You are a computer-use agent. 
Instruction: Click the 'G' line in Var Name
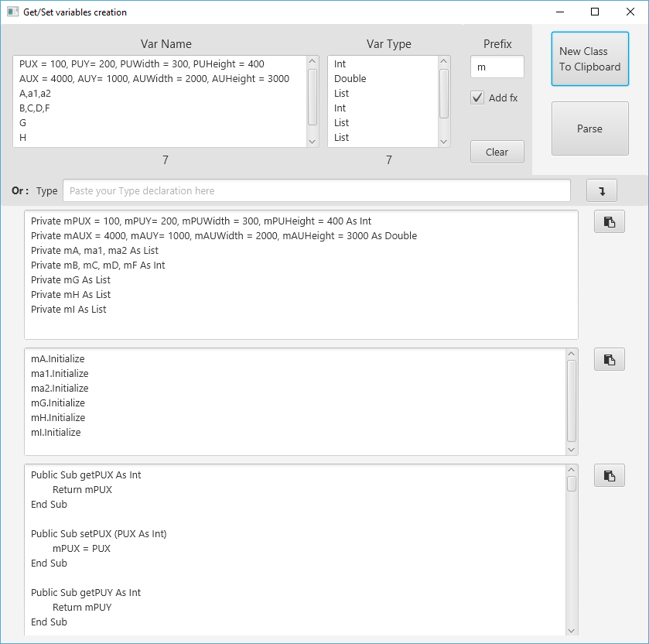22,122
